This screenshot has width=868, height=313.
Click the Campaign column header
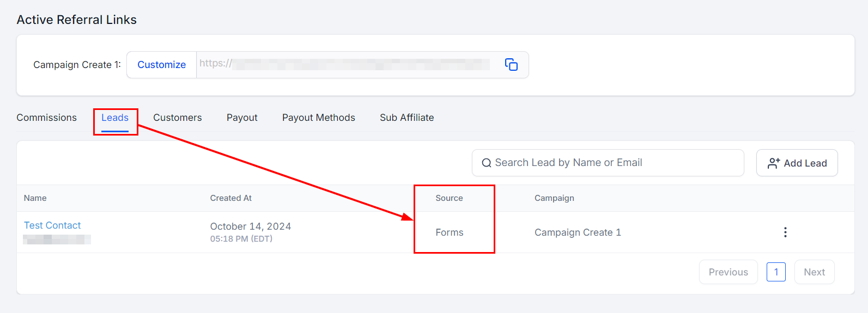coord(554,198)
